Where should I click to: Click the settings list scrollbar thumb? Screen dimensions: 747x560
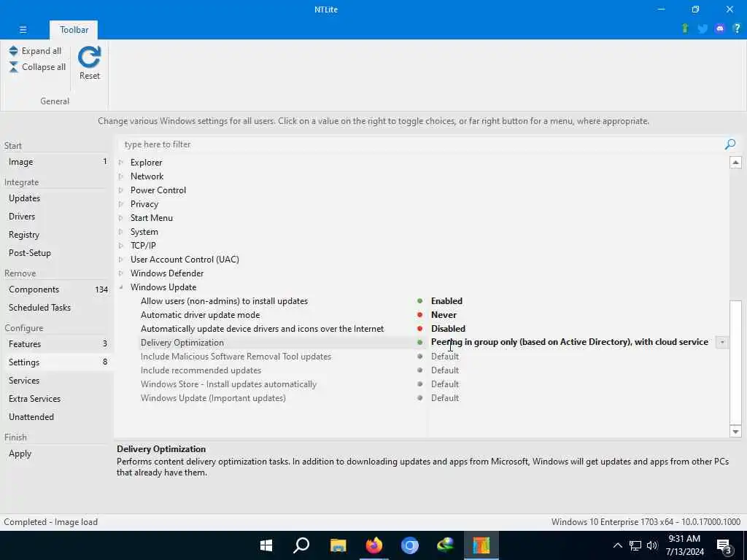(735, 362)
